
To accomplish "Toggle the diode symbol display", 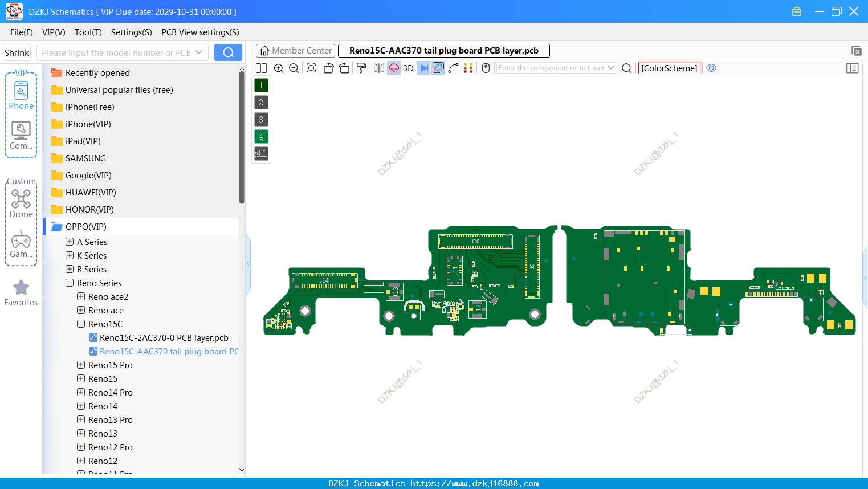I will point(423,68).
